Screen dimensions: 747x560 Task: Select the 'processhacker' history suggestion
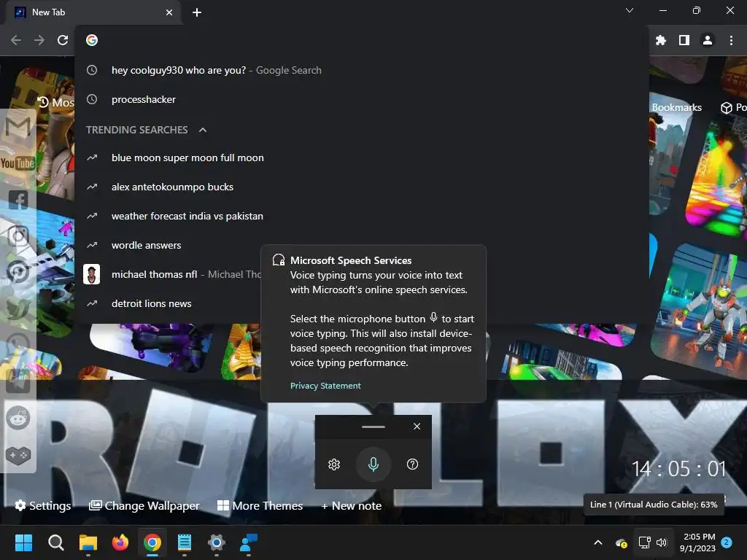coord(362,99)
